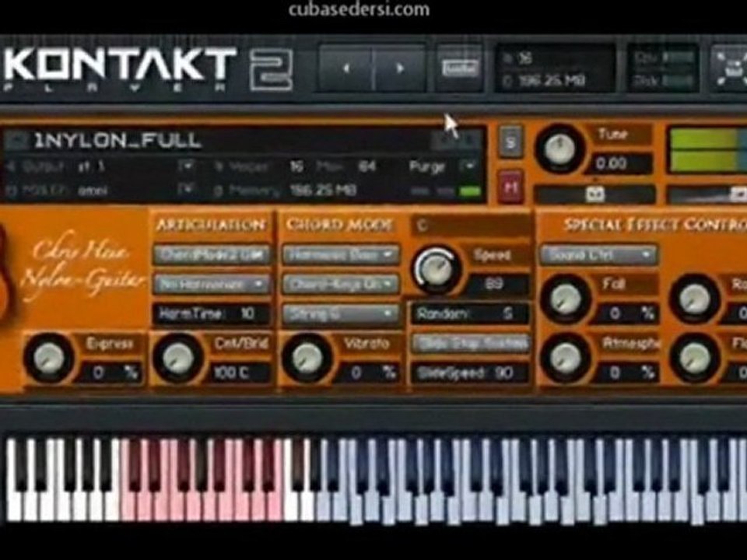
Task: Toggle the on-screen keyboard button
Action: coord(459,68)
